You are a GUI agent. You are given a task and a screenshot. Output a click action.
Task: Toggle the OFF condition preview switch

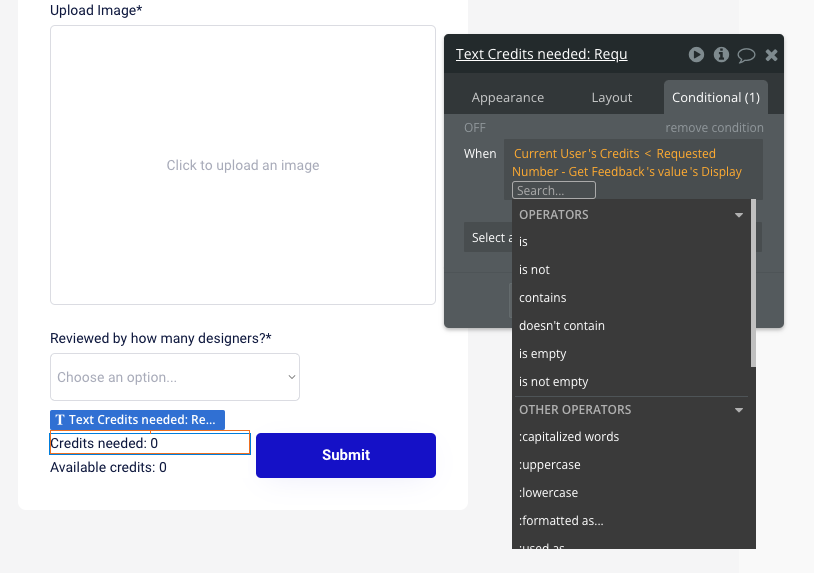coord(475,128)
